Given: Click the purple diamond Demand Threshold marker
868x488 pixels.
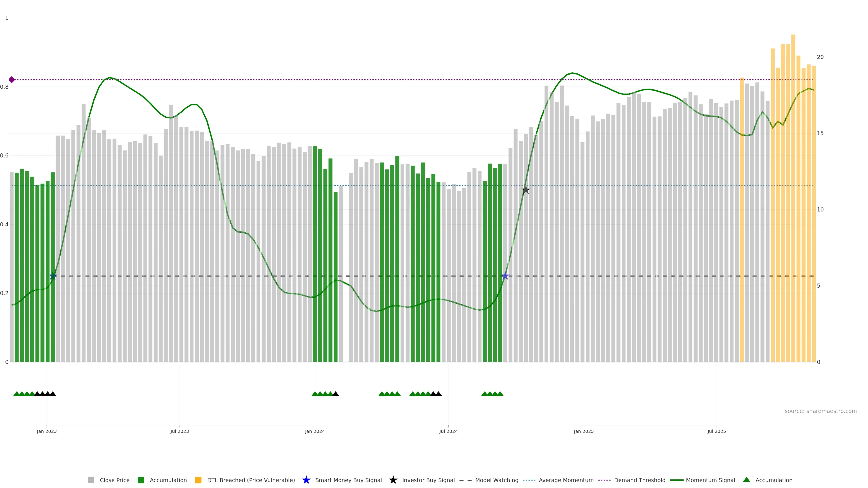Looking at the screenshot, I should 12,80.
